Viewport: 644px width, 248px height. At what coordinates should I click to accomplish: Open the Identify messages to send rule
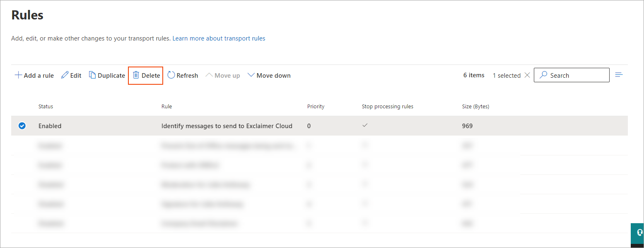[x=227, y=126]
